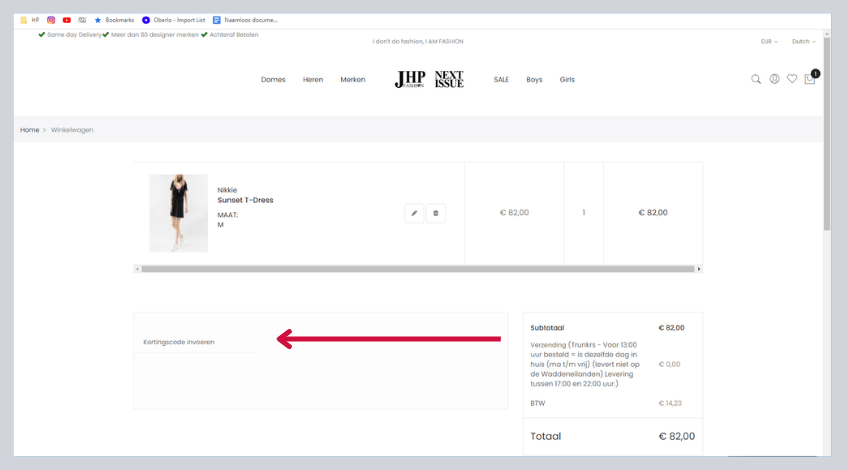Click the dress product thumbnail
Viewport: 847px width, 470px height.
[178, 213]
